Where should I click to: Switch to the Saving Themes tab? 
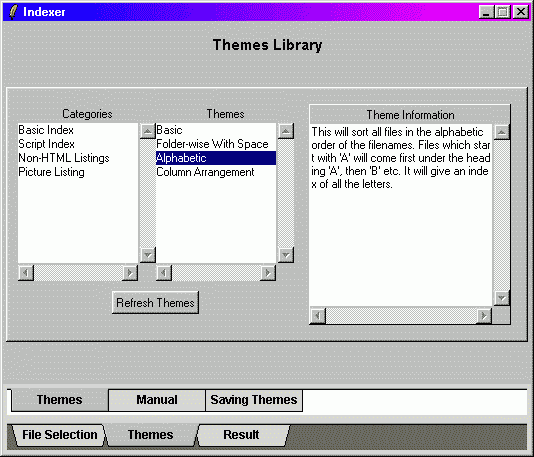(x=254, y=400)
